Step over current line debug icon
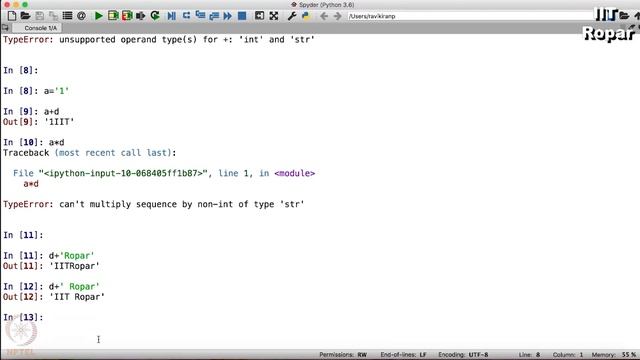 pyautogui.click(x=186, y=16)
